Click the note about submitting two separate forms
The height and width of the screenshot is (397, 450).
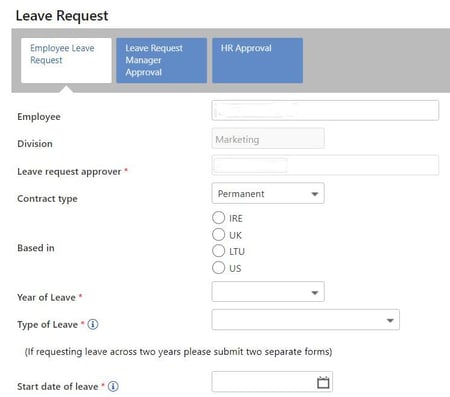[x=178, y=352]
